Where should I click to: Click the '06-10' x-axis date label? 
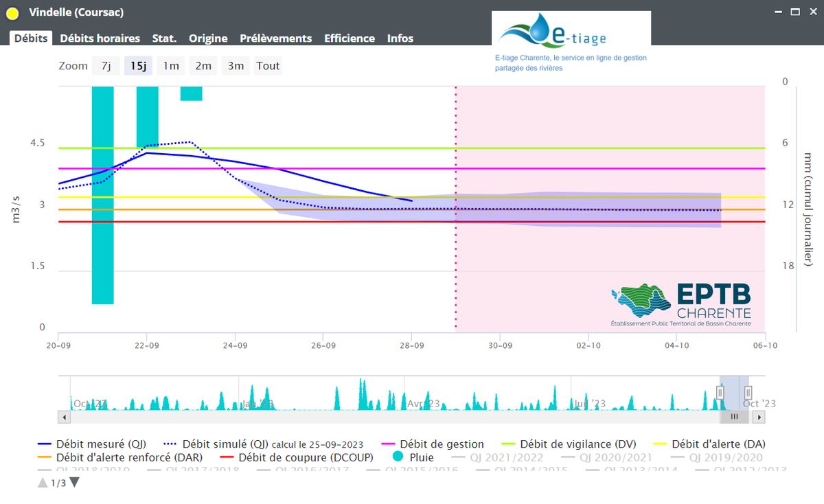coord(764,345)
